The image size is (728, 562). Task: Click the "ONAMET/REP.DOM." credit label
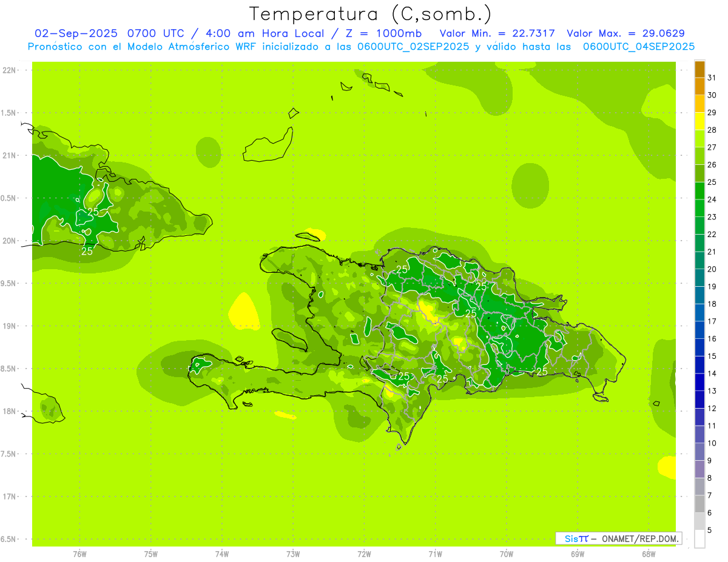click(x=641, y=538)
